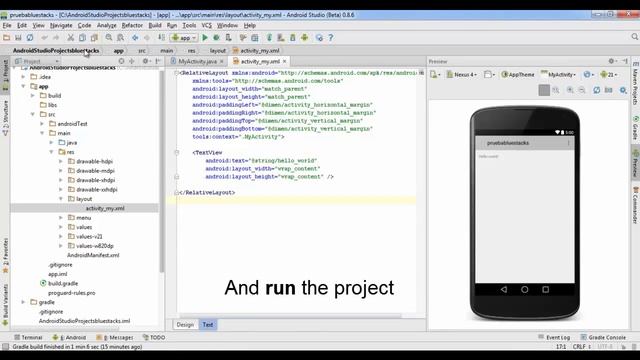
Task: Open Project panel settings gear
Action: click(x=145, y=61)
